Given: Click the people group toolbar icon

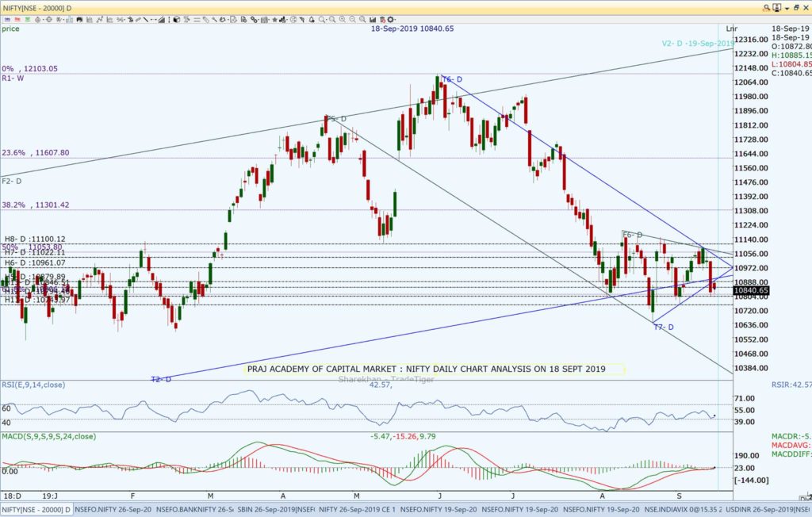Looking at the screenshot, I should click(283, 20).
